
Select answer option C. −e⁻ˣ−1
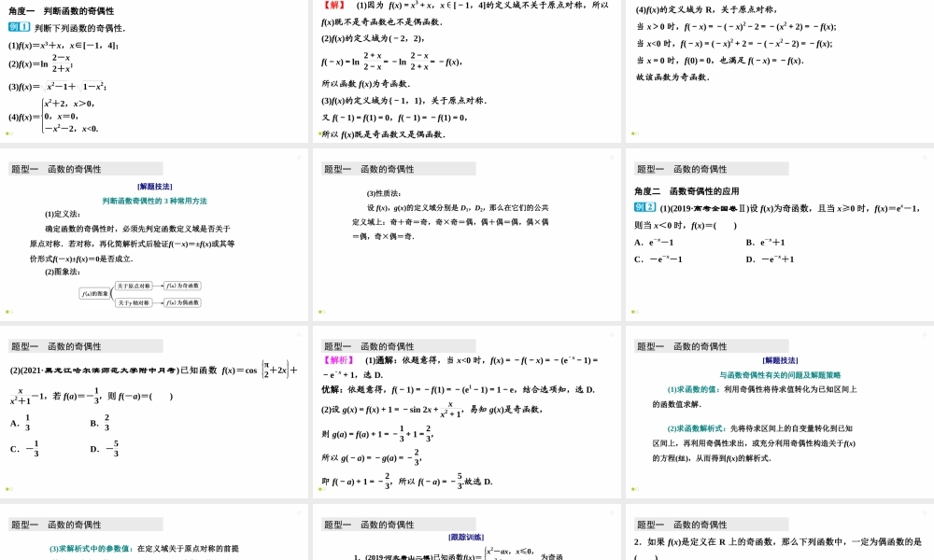(658, 259)
